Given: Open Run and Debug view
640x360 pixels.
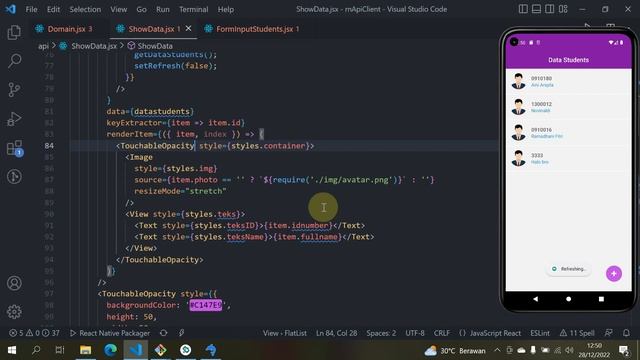Looking at the screenshot, I should [x=14, y=119].
